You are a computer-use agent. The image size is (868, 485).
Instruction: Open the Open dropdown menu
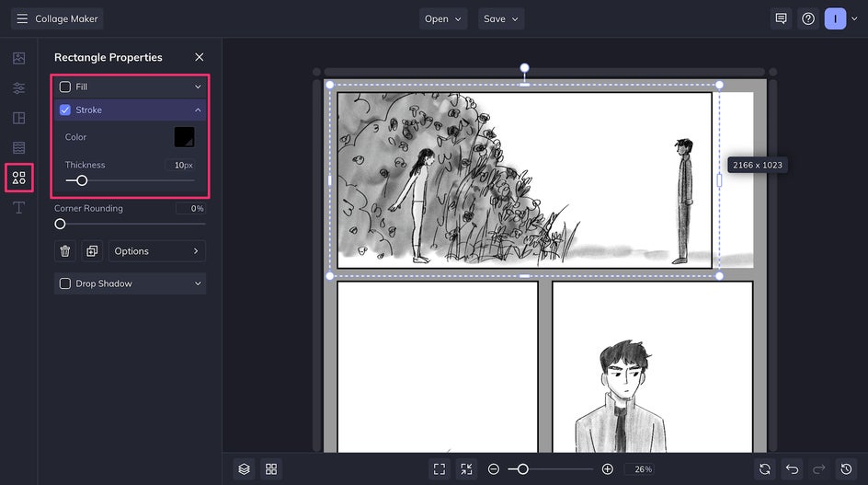click(x=443, y=18)
